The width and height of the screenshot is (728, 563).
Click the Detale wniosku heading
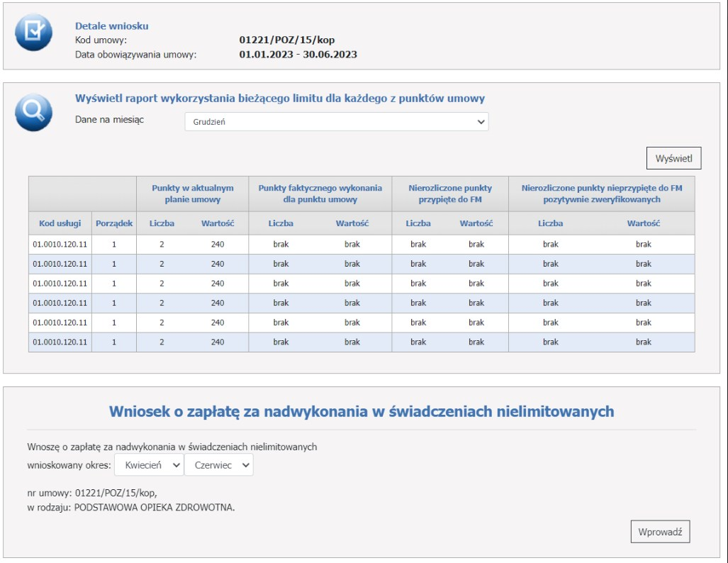click(111, 26)
